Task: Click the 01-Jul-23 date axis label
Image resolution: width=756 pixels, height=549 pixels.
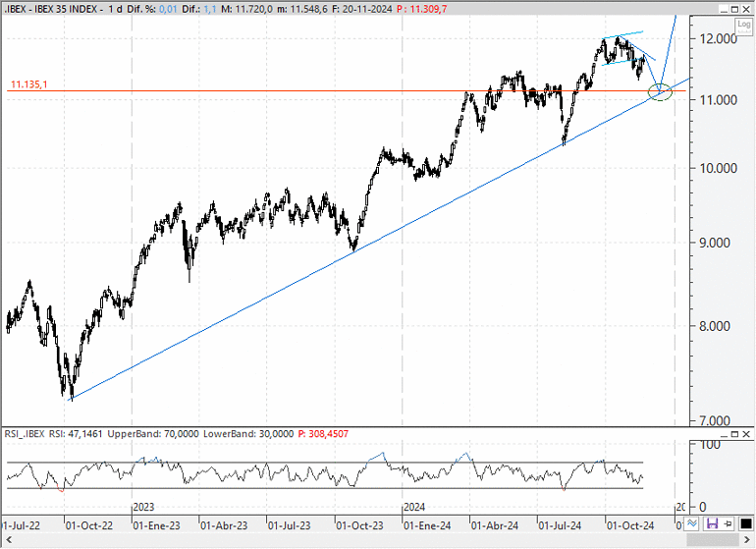Action: point(290,525)
